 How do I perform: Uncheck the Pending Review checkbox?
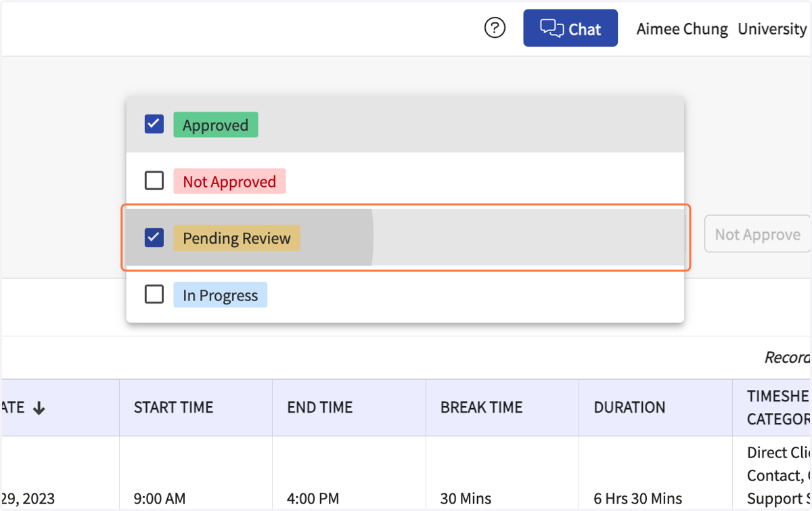coord(154,238)
